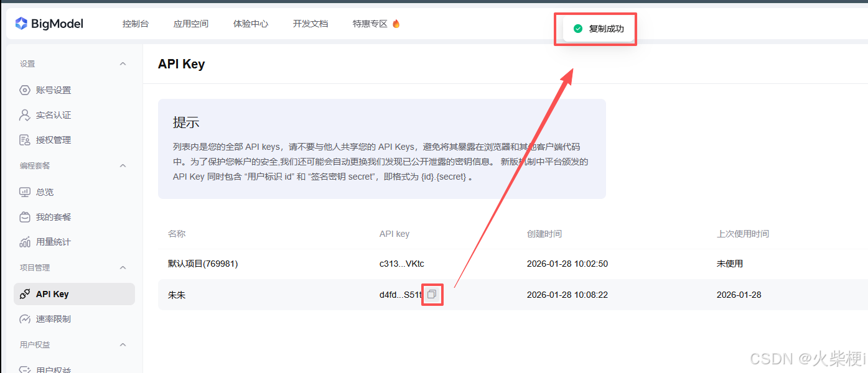Click the 授权管理 document icon
This screenshot has height=373, width=868.
click(25, 140)
